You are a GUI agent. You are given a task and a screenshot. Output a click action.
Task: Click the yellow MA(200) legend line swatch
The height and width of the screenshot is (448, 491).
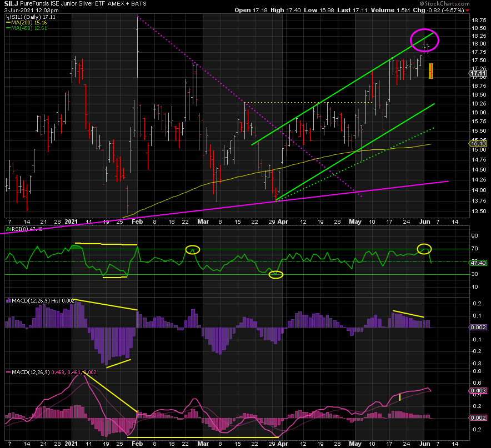pos(8,23)
